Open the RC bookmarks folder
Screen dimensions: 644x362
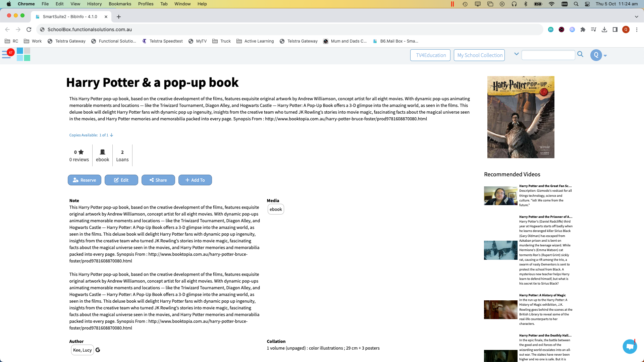[11, 41]
